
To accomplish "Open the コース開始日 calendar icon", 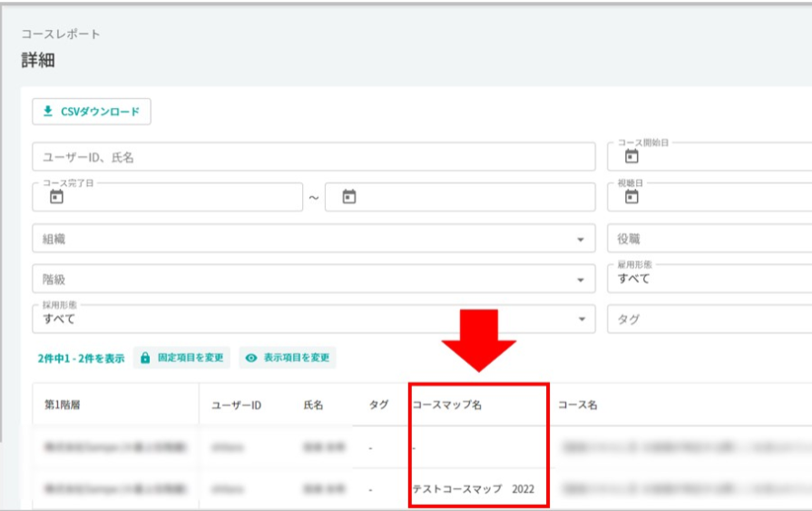I will pos(631,156).
